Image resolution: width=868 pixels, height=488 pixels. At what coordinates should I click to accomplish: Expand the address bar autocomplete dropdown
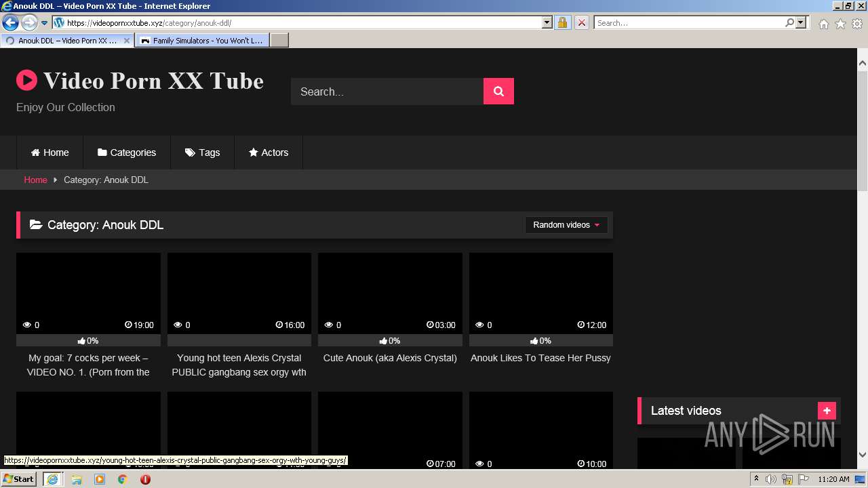click(x=547, y=22)
